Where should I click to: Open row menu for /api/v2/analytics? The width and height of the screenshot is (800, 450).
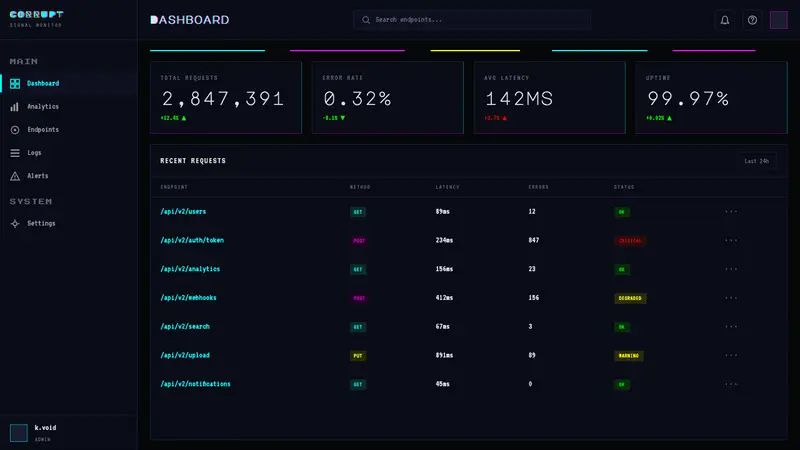[x=731, y=269]
